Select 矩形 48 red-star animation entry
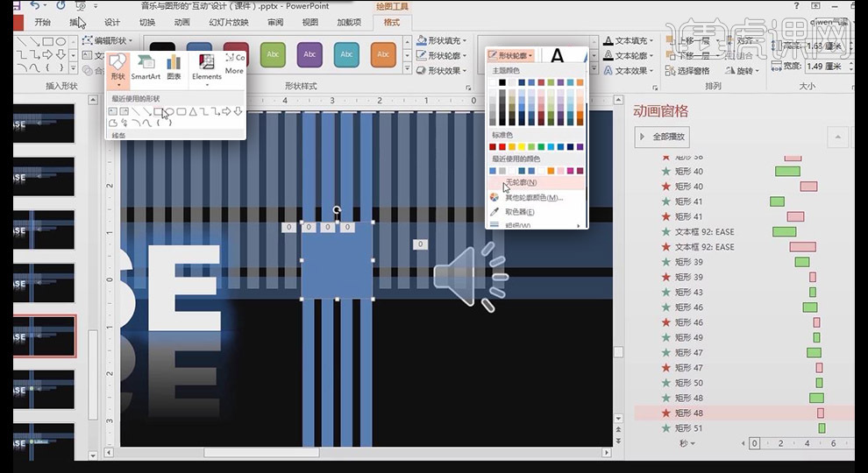This screenshot has width=868, height=473. (x=689, y=413)
